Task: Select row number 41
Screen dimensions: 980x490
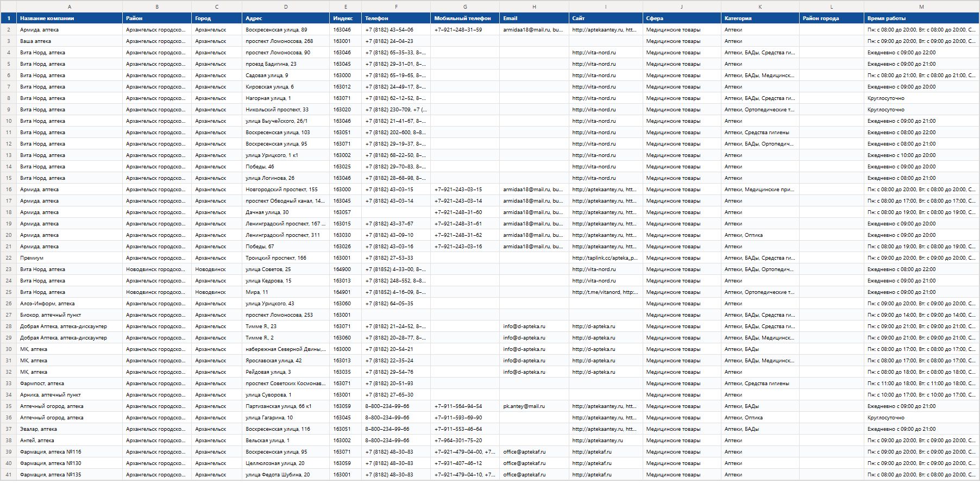Action: click(8, 475)
